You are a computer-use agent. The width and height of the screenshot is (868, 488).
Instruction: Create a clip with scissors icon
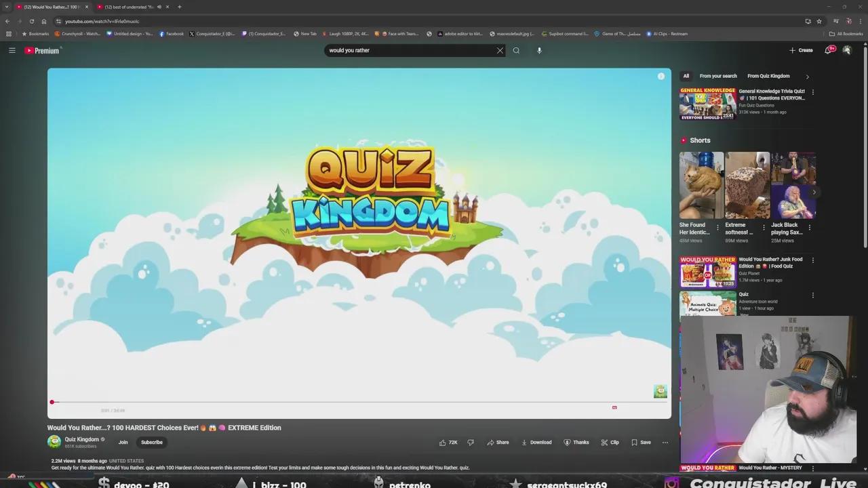610,443
